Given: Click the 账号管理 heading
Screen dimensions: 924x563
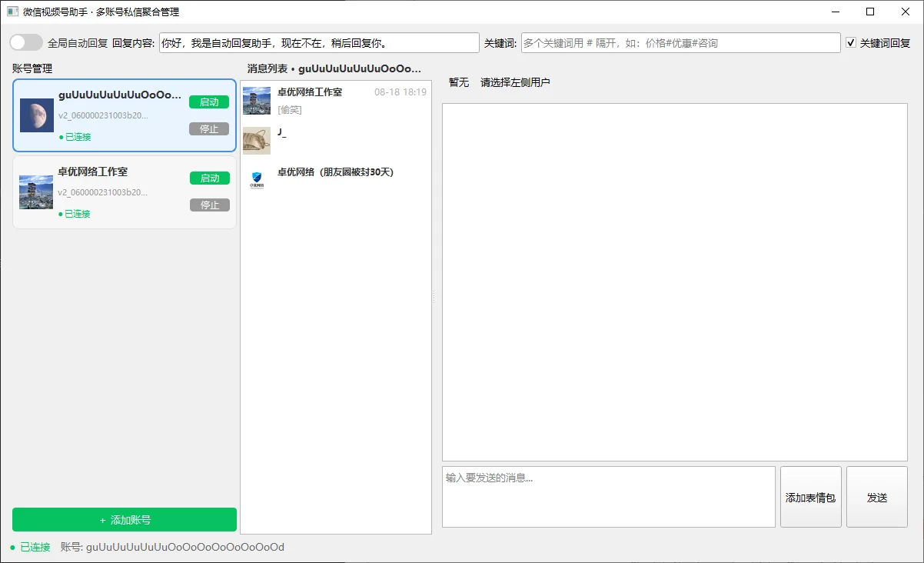Looking at the screenshot, I should pos(32,68).
